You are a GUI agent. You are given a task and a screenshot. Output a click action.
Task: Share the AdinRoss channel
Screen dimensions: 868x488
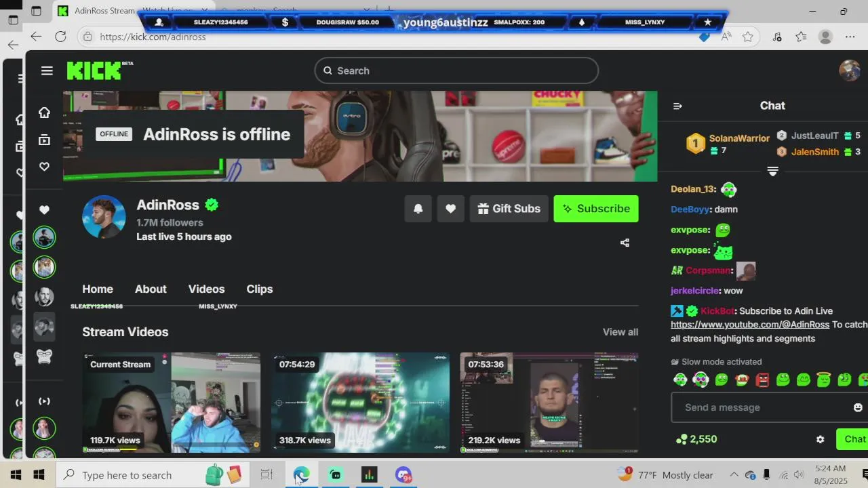pyautogui.click(x=625, y=243)
